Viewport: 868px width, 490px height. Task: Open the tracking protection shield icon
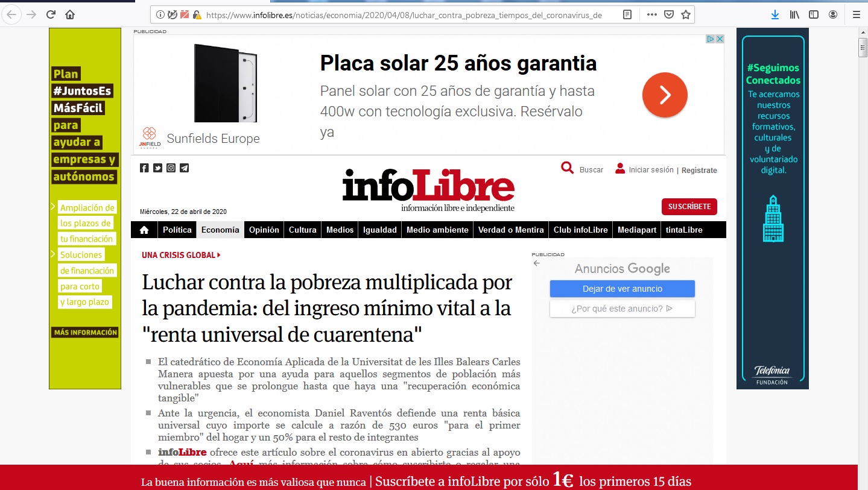[172, 14]
